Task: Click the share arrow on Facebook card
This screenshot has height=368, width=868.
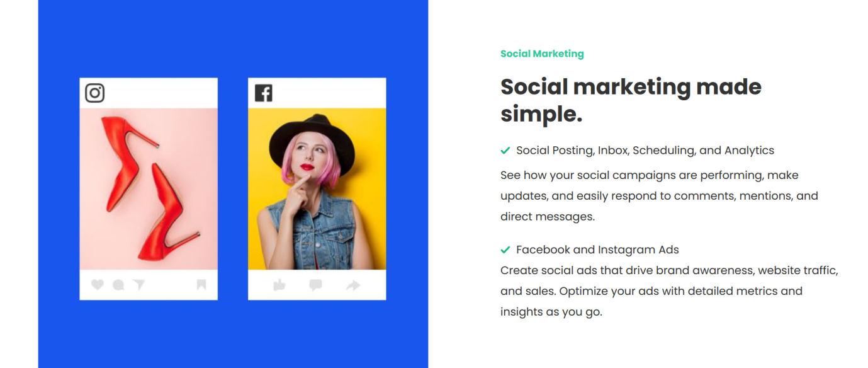Action: [x=353, y=285]
